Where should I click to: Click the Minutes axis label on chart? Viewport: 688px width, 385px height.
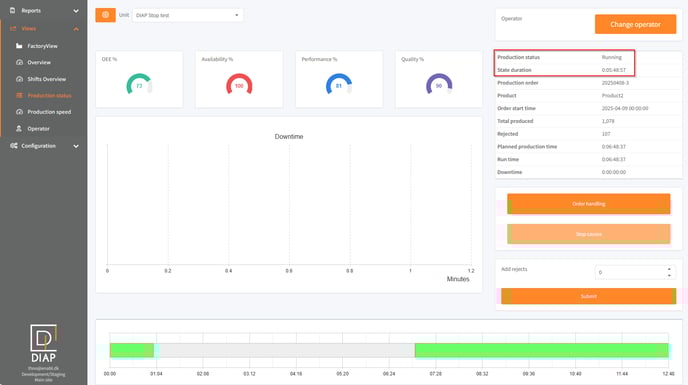(458, 279)
